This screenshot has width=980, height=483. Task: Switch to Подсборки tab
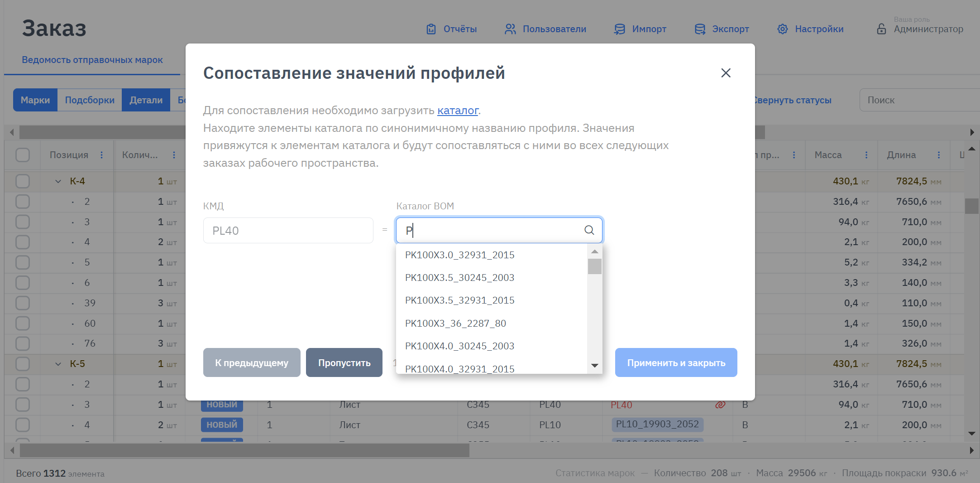[90, 100]
